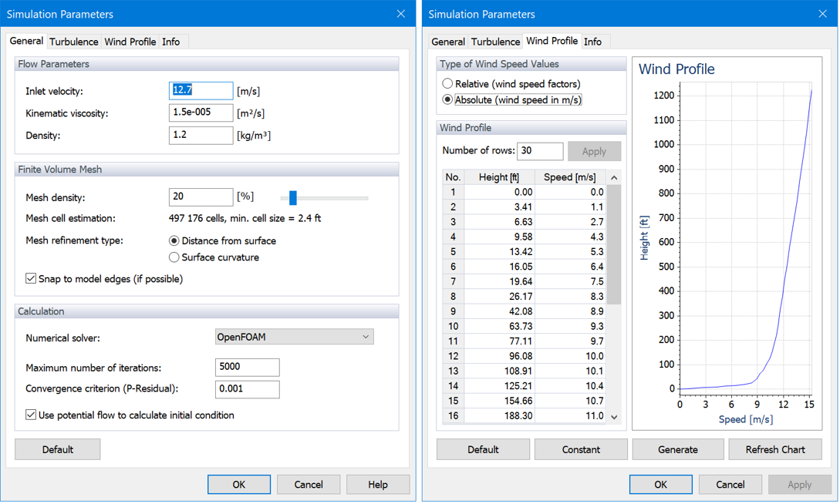Viewport: 840px width, 504px height.
Task: Switch to the General tab in right dialog
Action: click(x=448, y=42)
